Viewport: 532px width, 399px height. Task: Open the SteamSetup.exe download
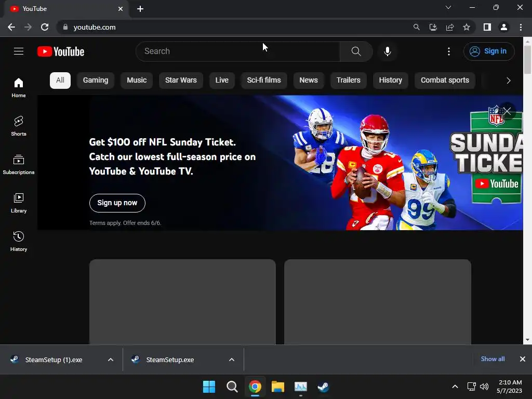click(170, 360)
